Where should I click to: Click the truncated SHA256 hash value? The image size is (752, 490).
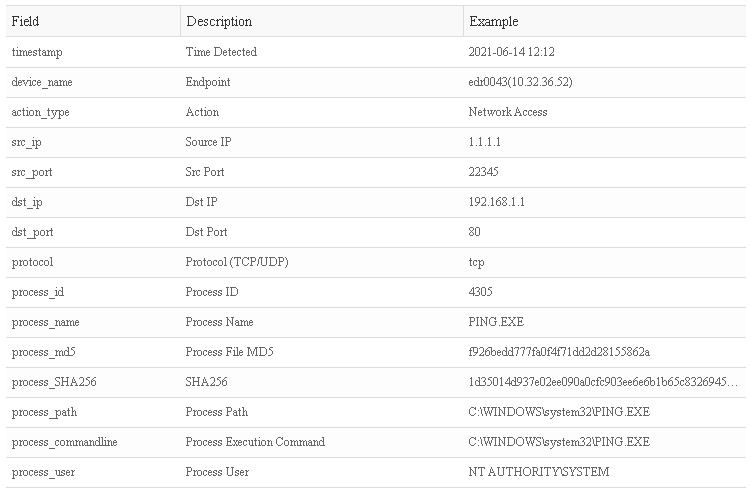[x=603, y=382]
